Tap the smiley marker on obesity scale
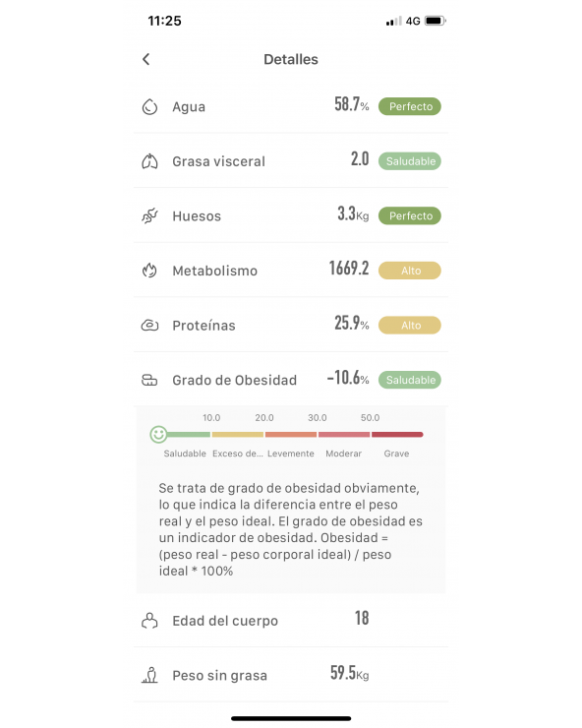582x728 pixels. (158, 435)
